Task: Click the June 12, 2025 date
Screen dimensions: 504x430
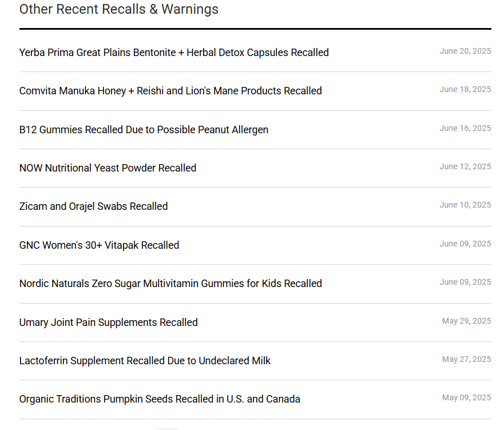Action: click(465, 166)
